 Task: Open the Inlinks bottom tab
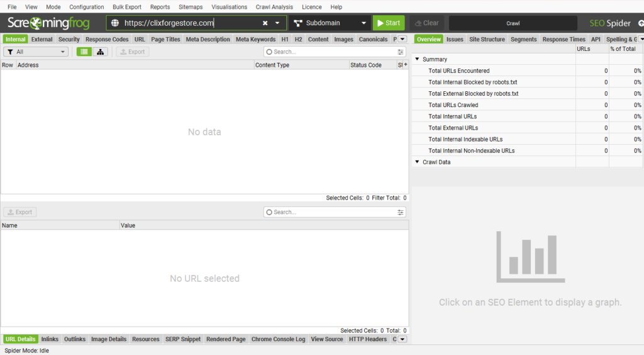50,339
